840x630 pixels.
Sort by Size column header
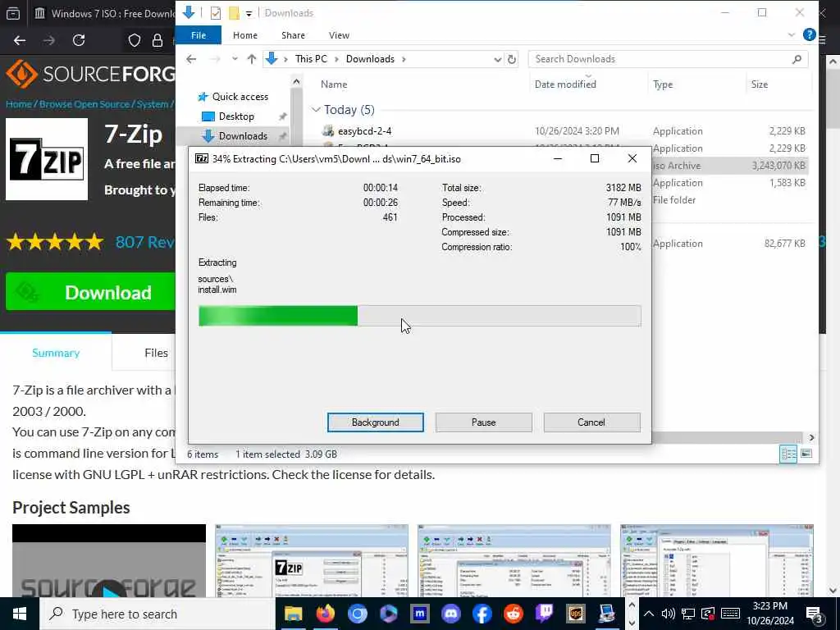click(x=759, y=84)
